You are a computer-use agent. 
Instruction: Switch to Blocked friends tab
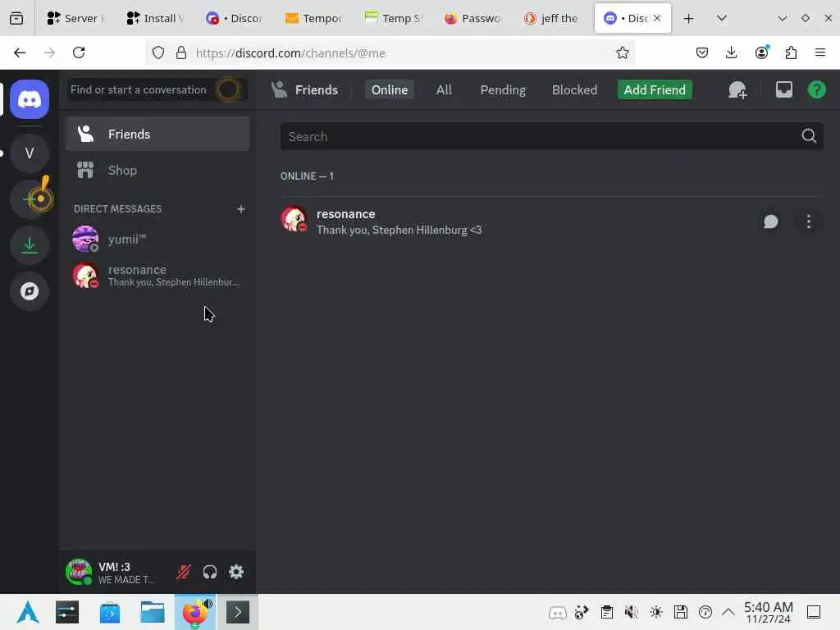[x=574, y=89]
